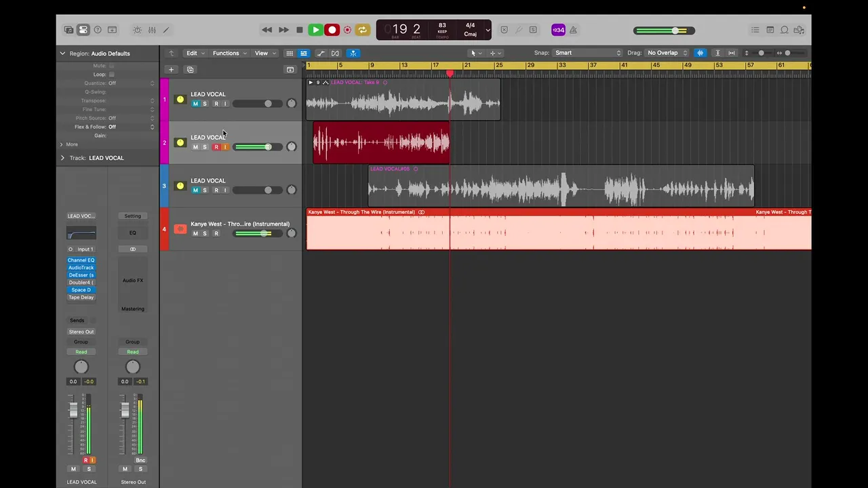868x488 pixels.
Task: Mute the Kanye West instrumental track
Action: pyautogui.click(x=195, y=234)
